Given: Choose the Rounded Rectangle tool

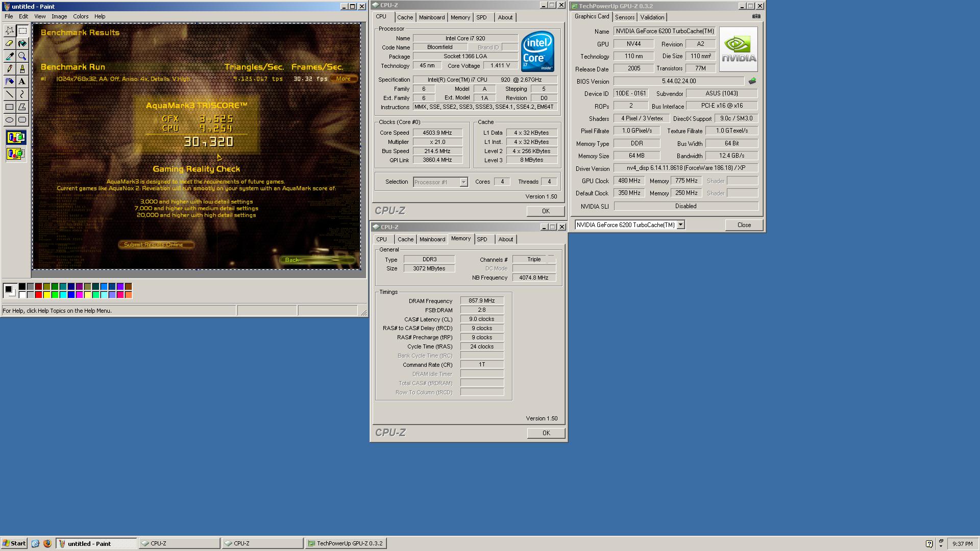Looking at the screenshot, I should click(22, 120).
